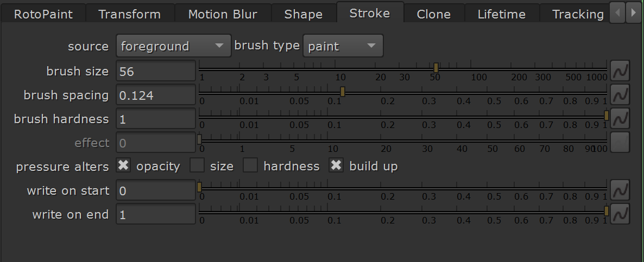The width and height of the screenshot is (644, 262).
Task: Uncheck the build up checkbox
Action: pos(336,165)
